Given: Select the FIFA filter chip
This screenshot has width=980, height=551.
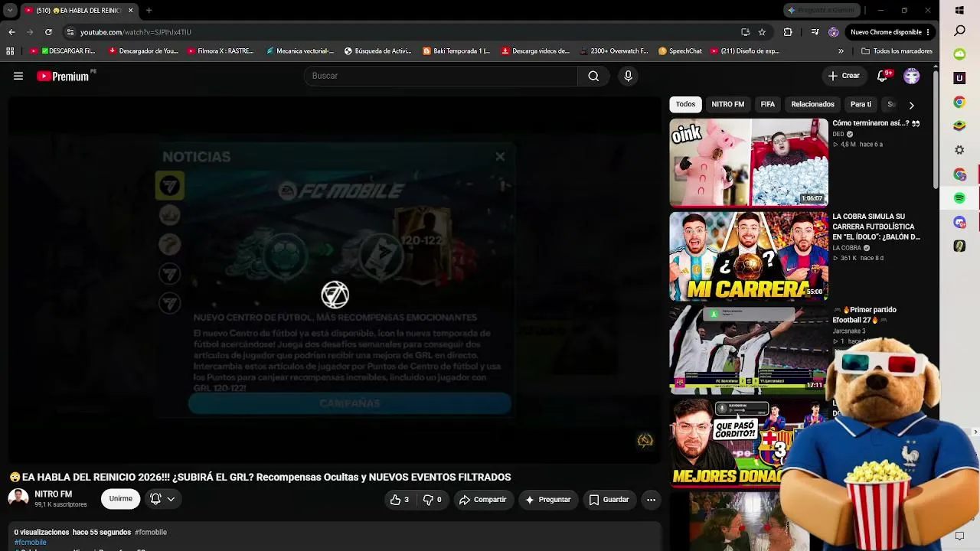Looking at the screenshot, I should pos(767,104).
